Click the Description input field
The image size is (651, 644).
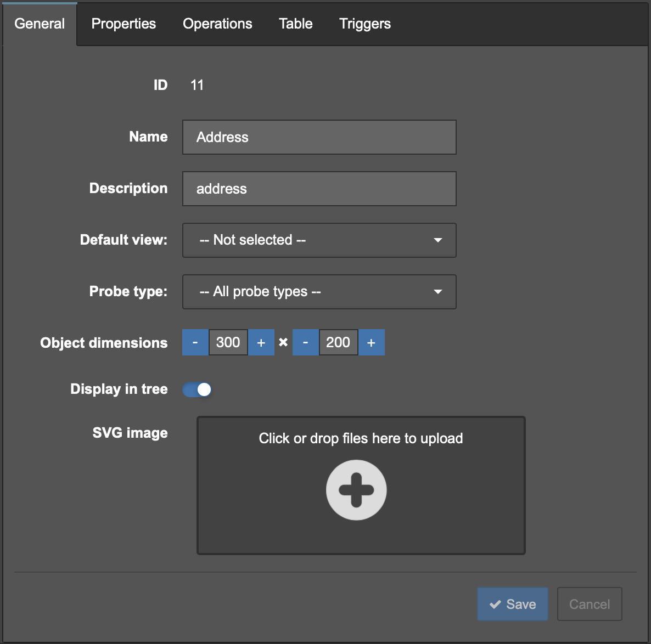click(319, 189)
